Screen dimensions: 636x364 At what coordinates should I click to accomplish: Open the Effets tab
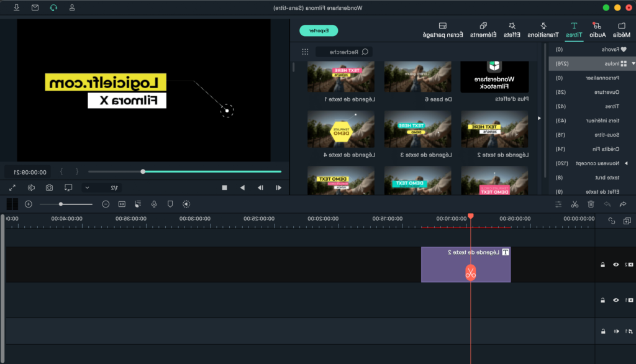512,30
